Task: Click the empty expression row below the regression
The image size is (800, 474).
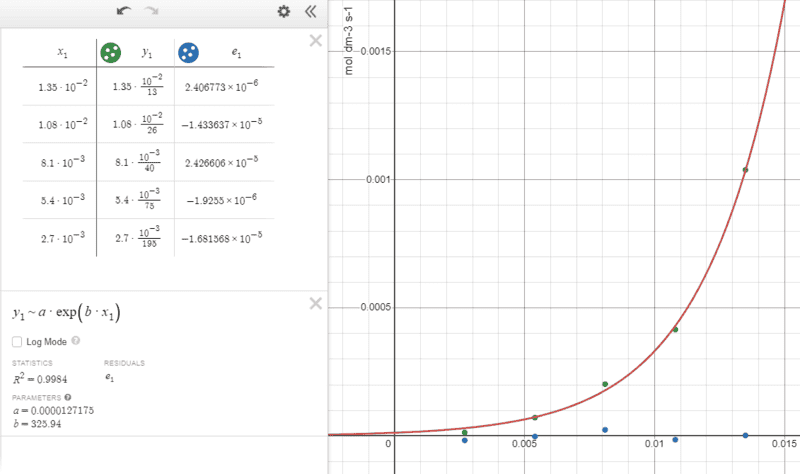Action: pyautogui.click(x=163, y=454)
